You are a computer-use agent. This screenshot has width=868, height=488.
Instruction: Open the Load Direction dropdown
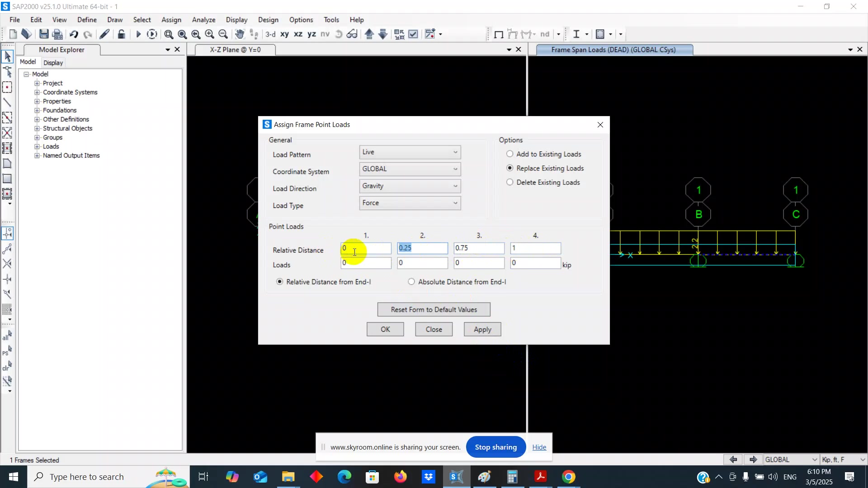pyautogui.click(x=410, y=186)
